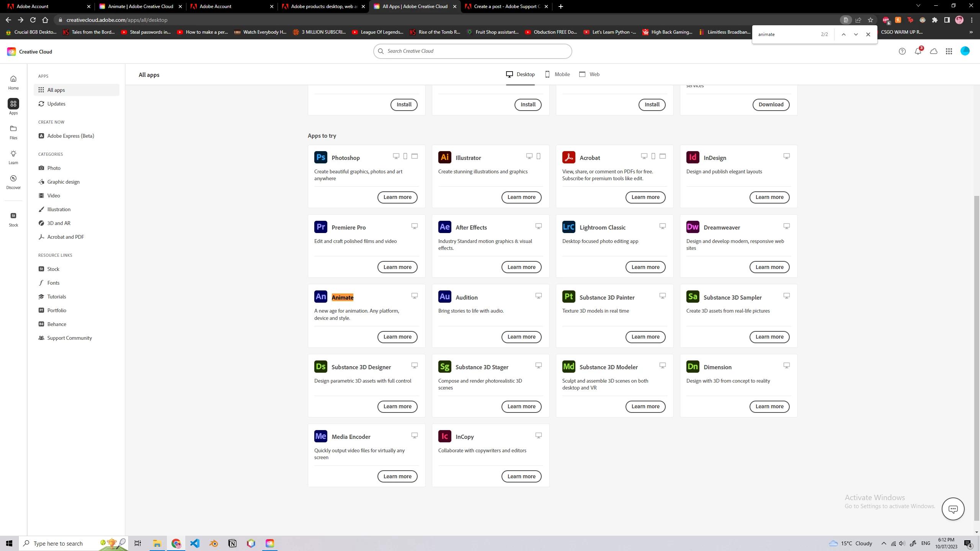Click the Stock sidebar icon

[x=13, y=219]
